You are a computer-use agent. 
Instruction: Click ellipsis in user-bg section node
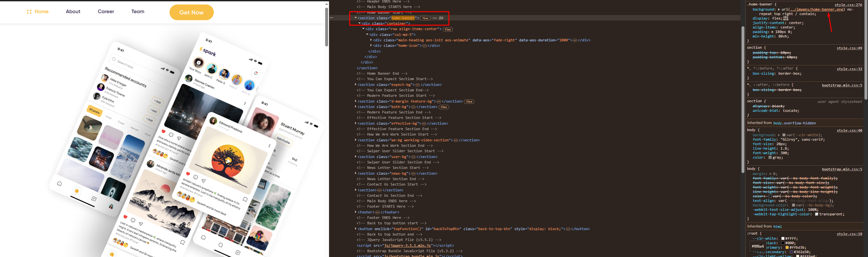(413, 157)
